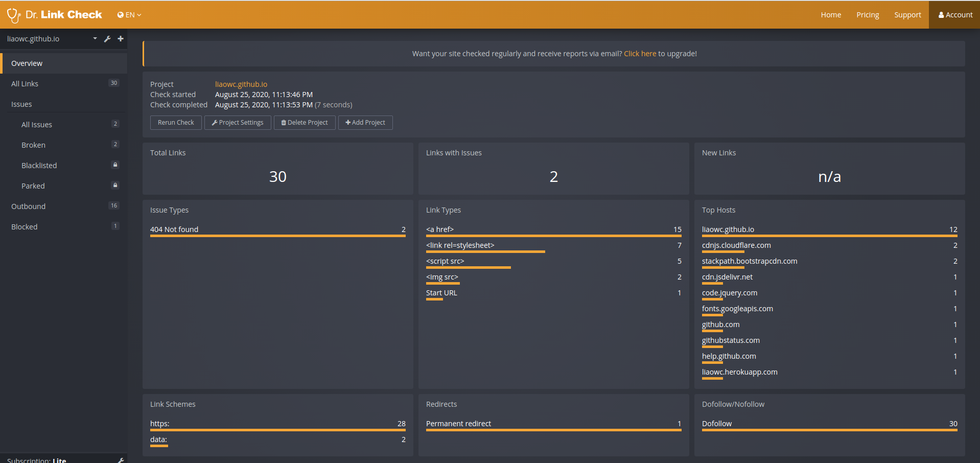Open Pricing in the top navigation
The image size is (980, 463).
pyautogui.click(x=868, y=15)
